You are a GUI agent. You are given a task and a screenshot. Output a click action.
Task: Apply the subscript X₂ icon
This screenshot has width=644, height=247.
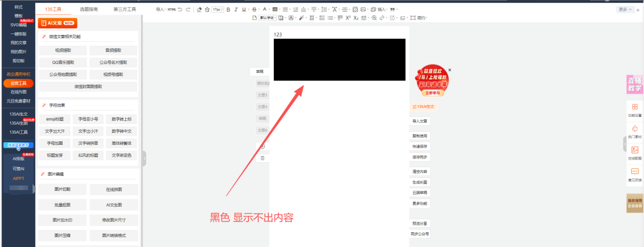coord(356,18)
